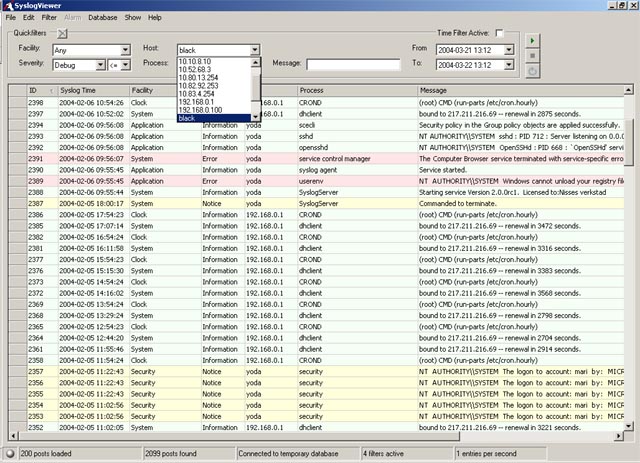Viewport: 640px width, 463px height.
Task: Open the Database menu
Action: click(x=103, y=18)
